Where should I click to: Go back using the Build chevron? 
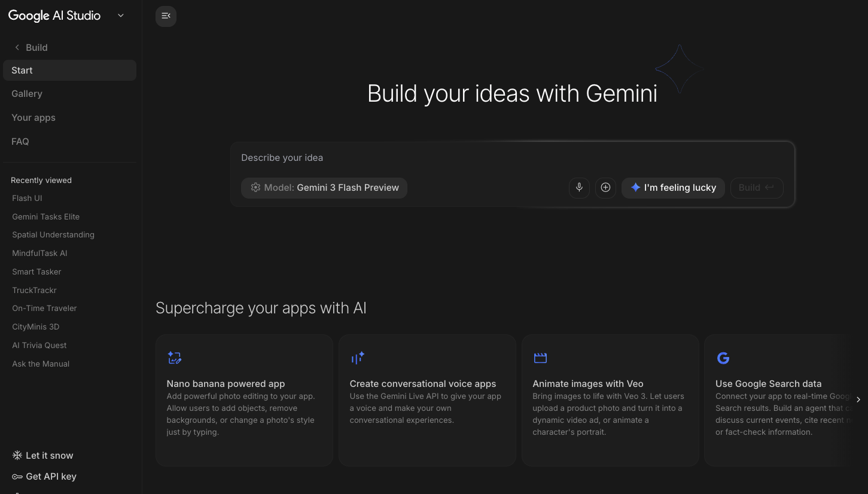[x=17, y=48]
